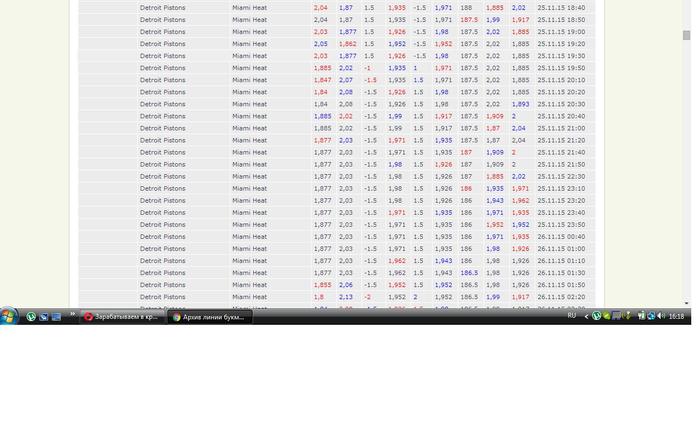
Task: Select timestamp 25.11.15 19:50
Action: [561, 68]
